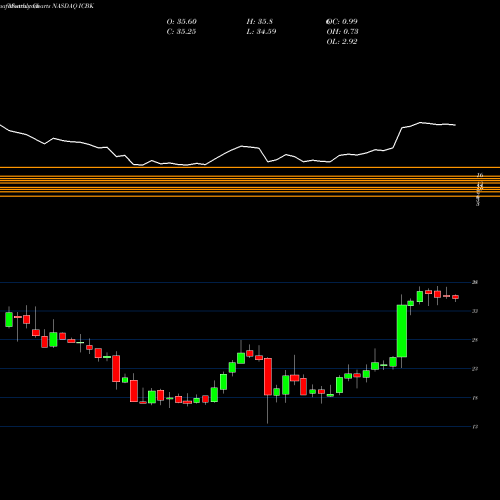Screen dimensions: 500x500
Task: Select the tallest green breakout candle
Action: click(x=402, y=331)
